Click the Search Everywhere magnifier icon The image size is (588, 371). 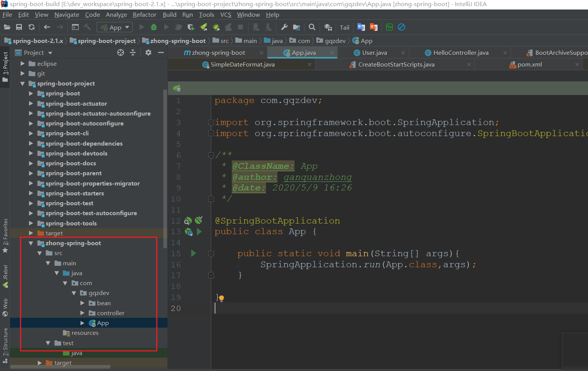click(x=312, y=27)
